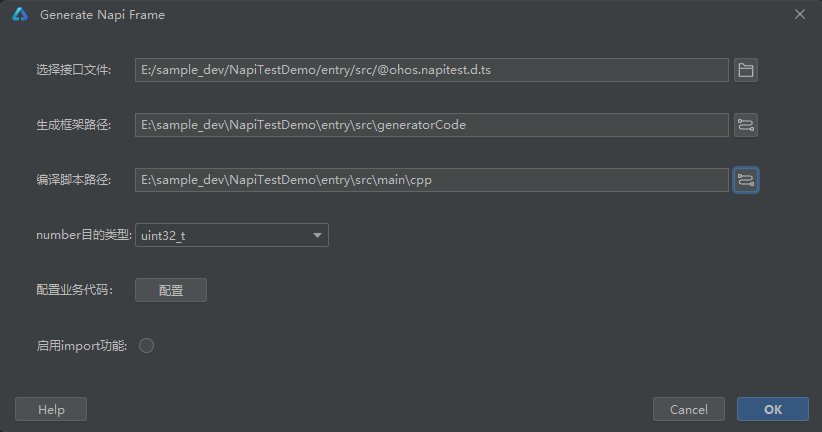Viewport: 822px width, 432px height.
Task: Confirm with the OK button
Action: click(x=772, y=409)
